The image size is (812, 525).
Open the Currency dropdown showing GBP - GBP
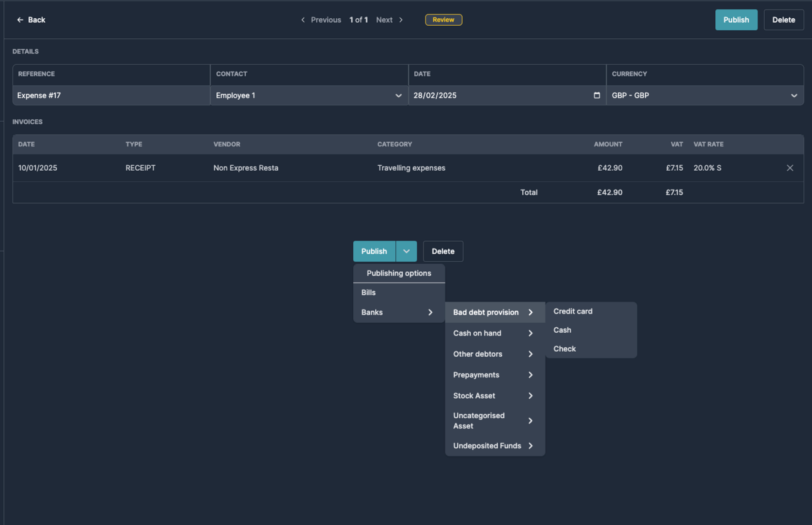coord(705,95)
